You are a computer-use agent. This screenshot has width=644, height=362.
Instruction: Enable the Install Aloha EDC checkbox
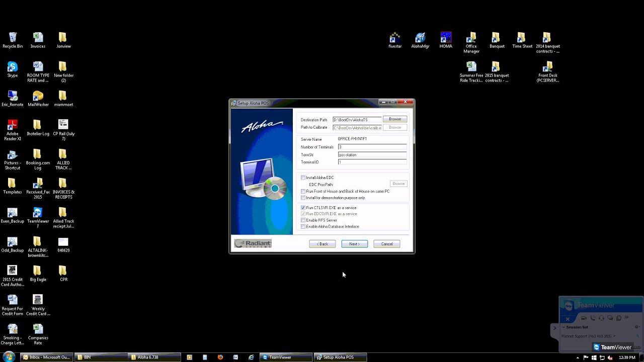pos(303,177)
